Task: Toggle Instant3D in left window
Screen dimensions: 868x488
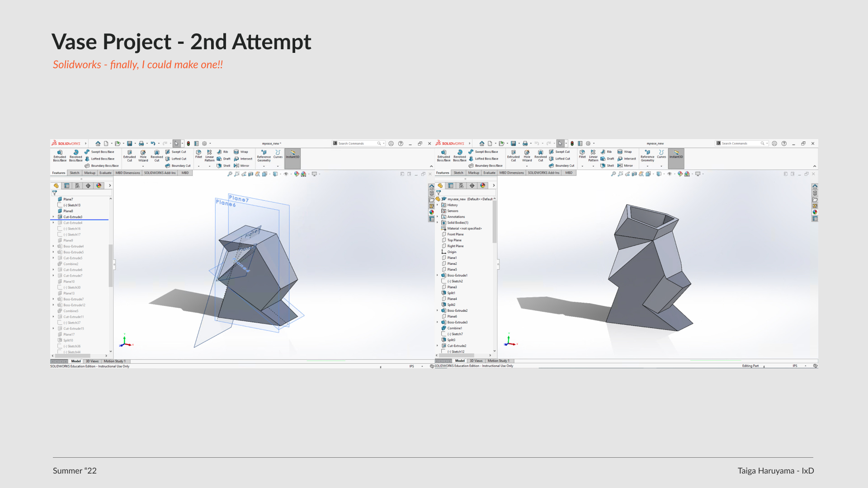Action: 292,155
